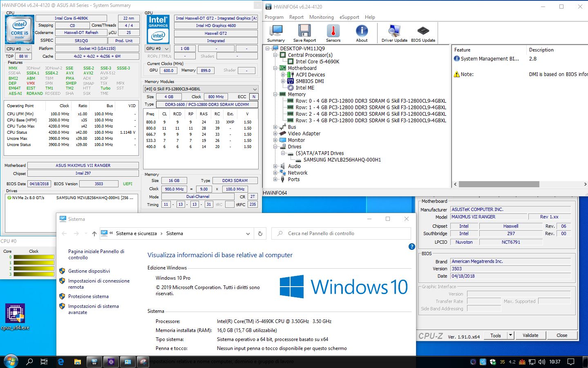This screenshot has height=368, width=588.
Task: Click the NVMe 2x 8.0 GT/s drive entry
Action: 71,198
